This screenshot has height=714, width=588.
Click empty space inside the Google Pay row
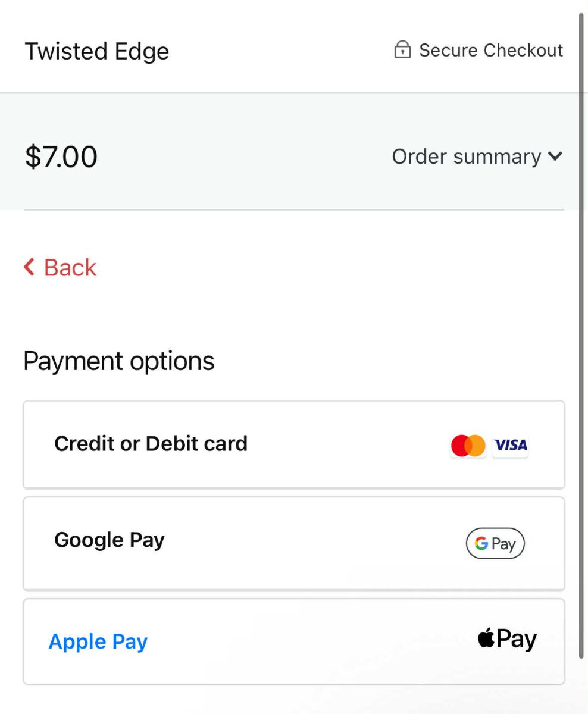click(309, 543)
